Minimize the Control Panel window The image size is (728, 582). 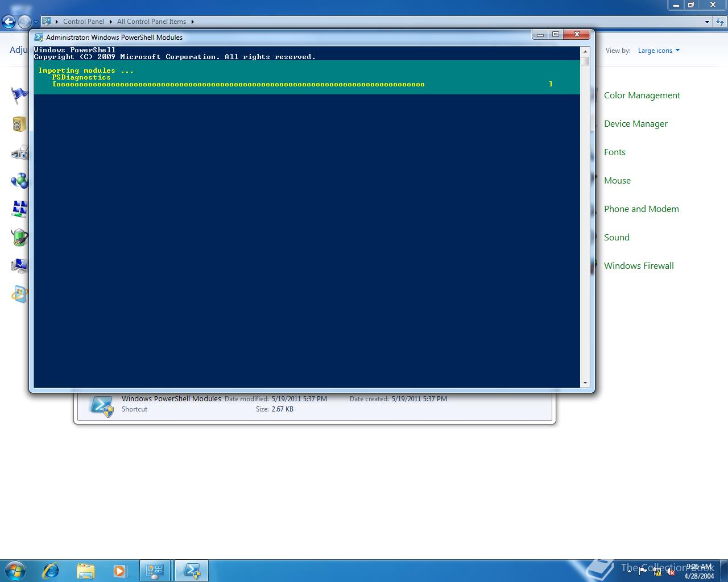[x=676, y=5]
